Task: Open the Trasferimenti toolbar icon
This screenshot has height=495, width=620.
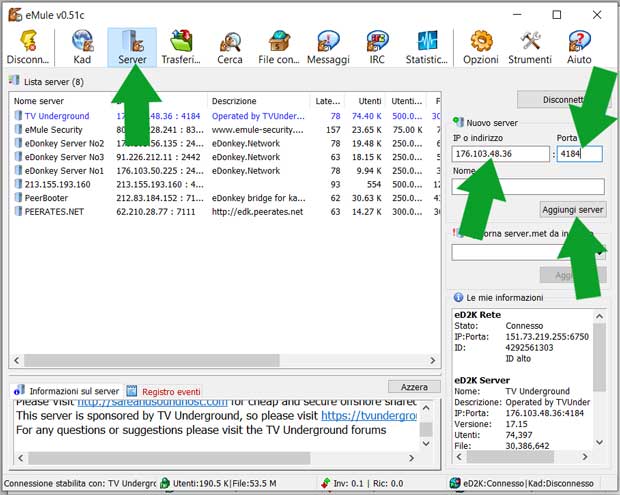Action: pos(181,47)
